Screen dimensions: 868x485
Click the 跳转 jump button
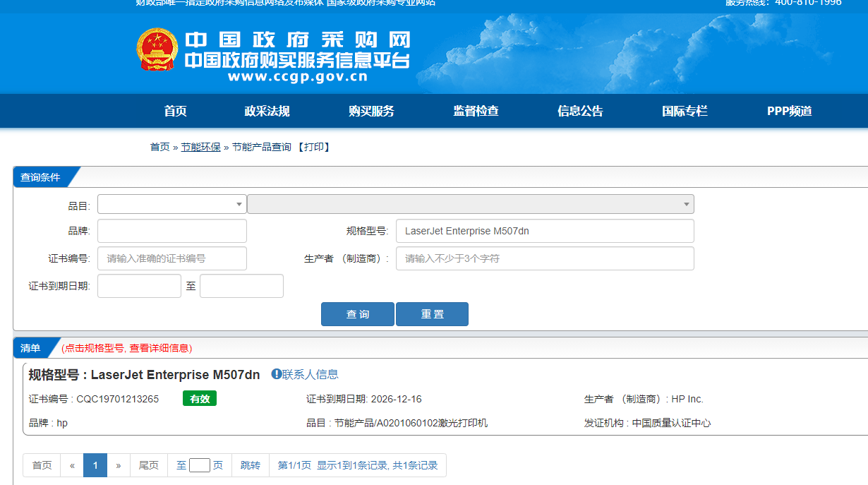click(x=251, y=465)
